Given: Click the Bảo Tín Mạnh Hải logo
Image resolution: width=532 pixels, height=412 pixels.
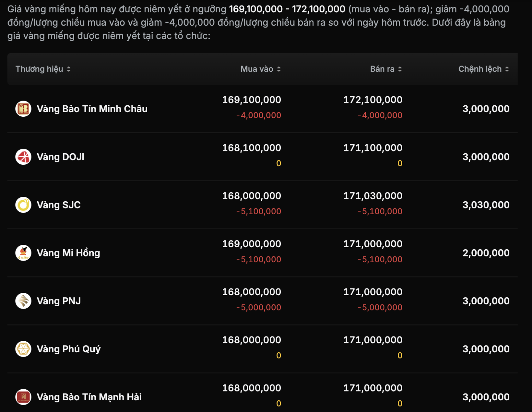Looking at the screenshot, I should 23,397.
